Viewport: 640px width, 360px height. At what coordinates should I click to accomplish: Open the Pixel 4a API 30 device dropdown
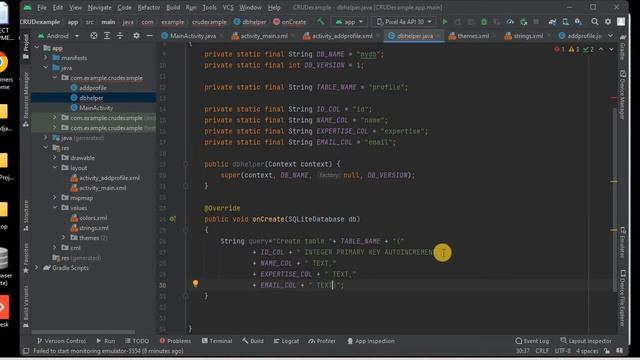pos(404,22)
